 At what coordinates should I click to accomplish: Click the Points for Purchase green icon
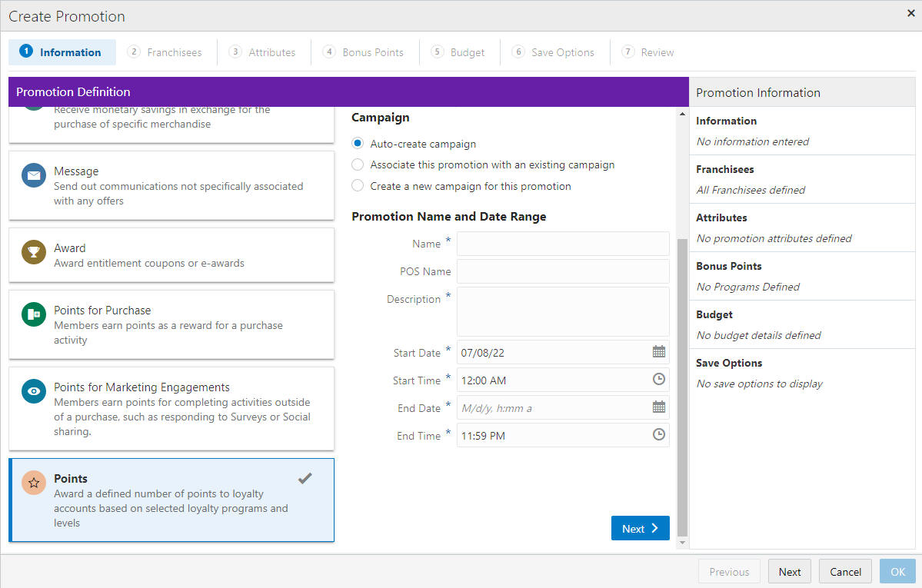click(x=34, y=314)
